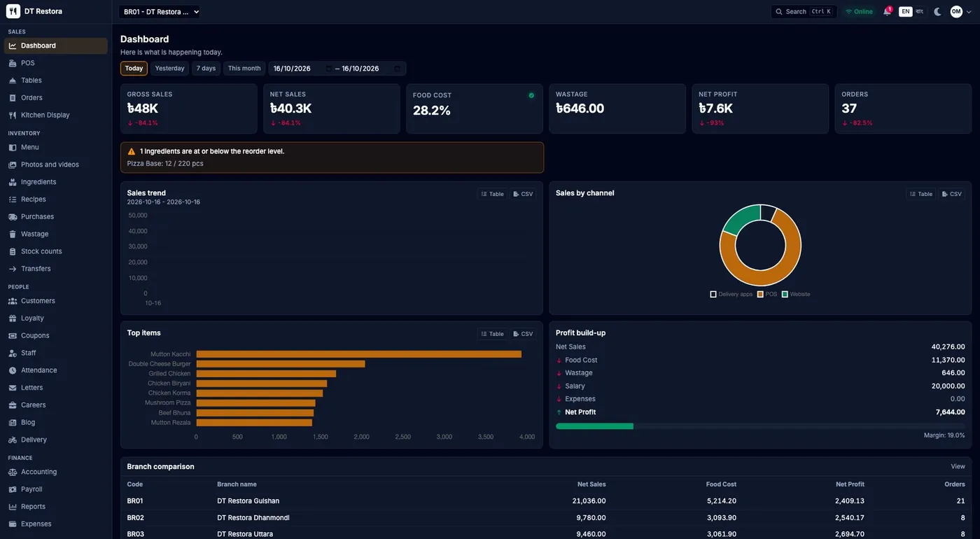Click the Margin progress bar
980x539 pixels.
(x=760, y=426)
